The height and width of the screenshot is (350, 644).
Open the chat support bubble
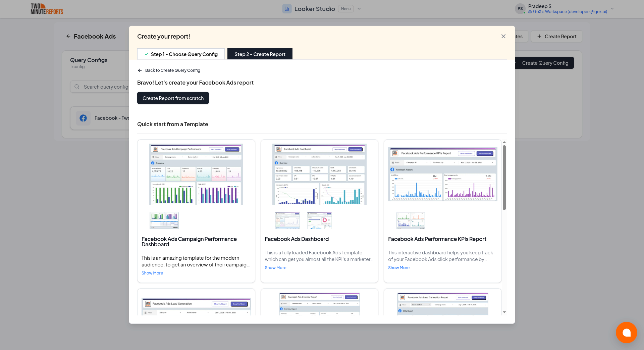pyautogui.click(x=626, y=333)
